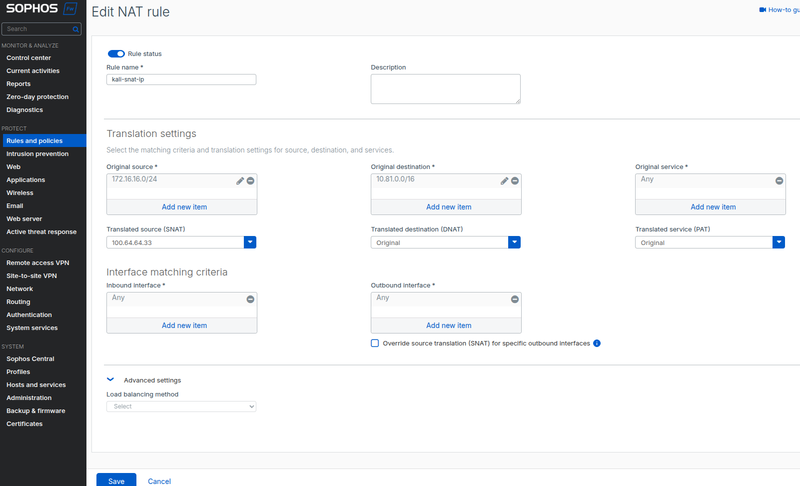This screenshot has height=486, width=800.
Task: Open Sophos Central menu item
Action: pyautogui.click(x=30, y=359)
